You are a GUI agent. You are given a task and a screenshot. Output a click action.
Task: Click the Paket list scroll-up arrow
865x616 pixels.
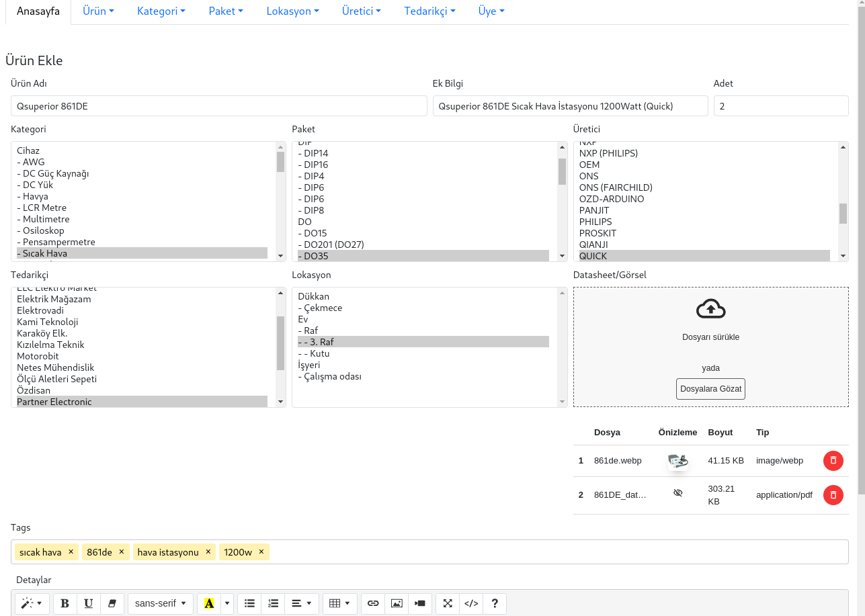[x=562, y=147]
